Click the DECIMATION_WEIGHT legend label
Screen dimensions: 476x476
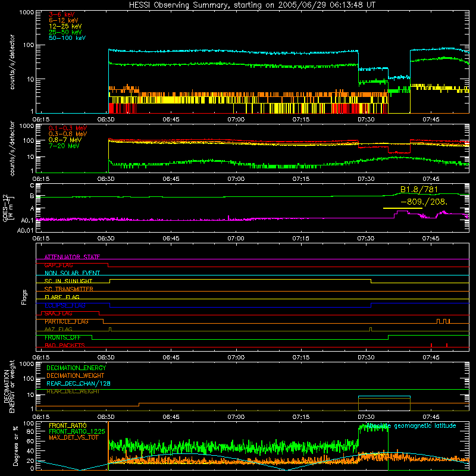(x=76, y=376)
